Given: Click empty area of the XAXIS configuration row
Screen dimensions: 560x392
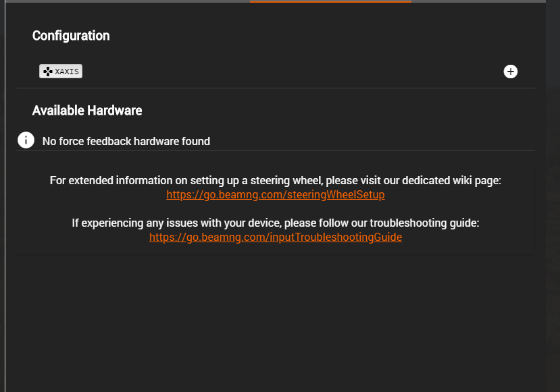Looking at the screenshot, I should pos(286,72).
